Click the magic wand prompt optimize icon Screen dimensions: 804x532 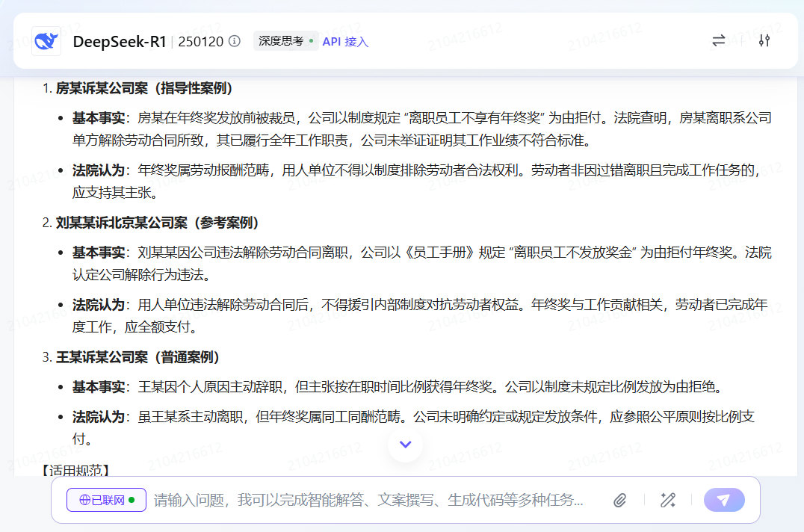click(x=667, y=500)
